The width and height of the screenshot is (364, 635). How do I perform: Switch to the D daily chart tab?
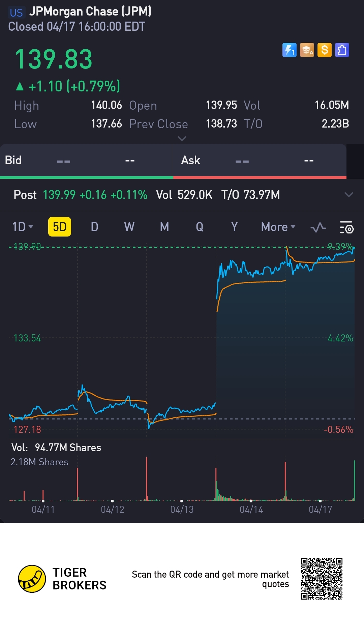coord(94,227)
